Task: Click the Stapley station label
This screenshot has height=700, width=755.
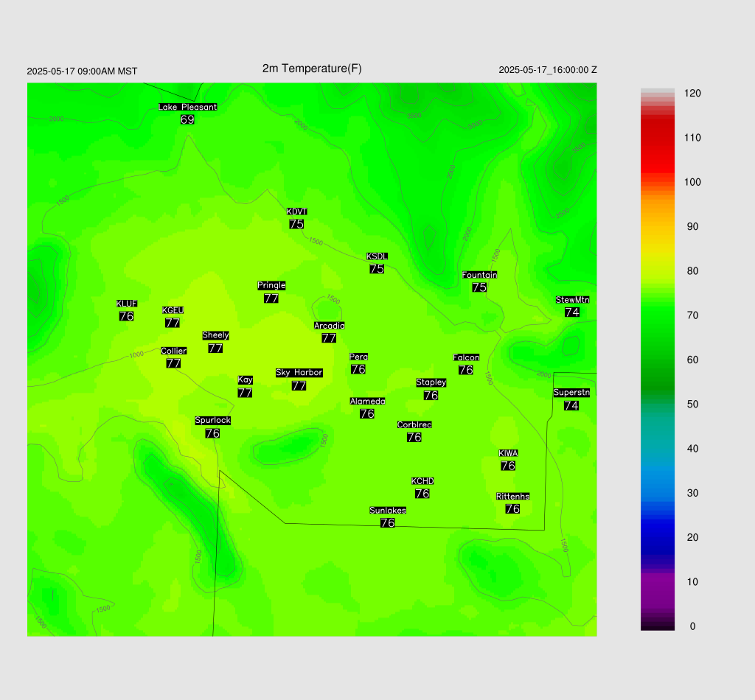Action: (x=431, y=382)
